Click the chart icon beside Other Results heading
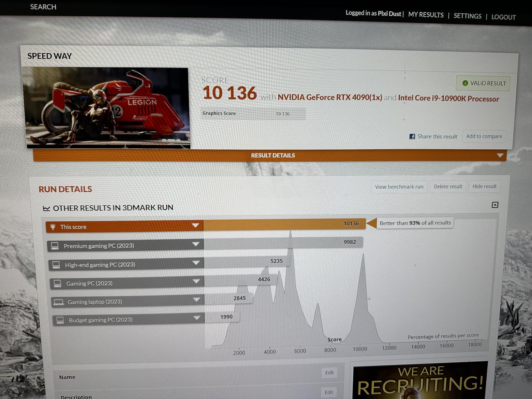 pos(47,208)
